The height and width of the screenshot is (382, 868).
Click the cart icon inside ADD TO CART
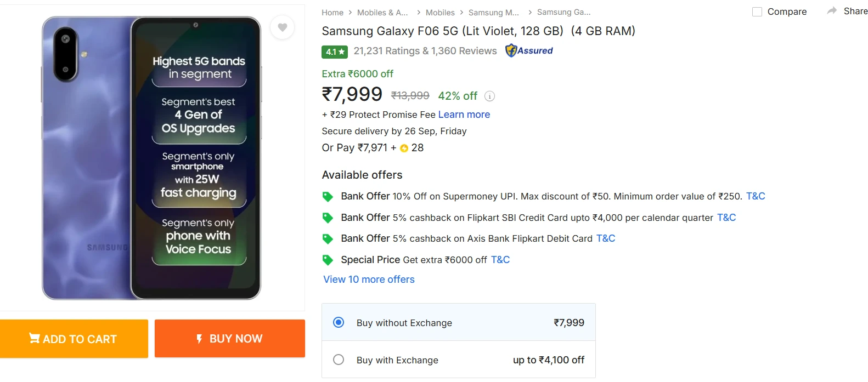click(34, 338)
